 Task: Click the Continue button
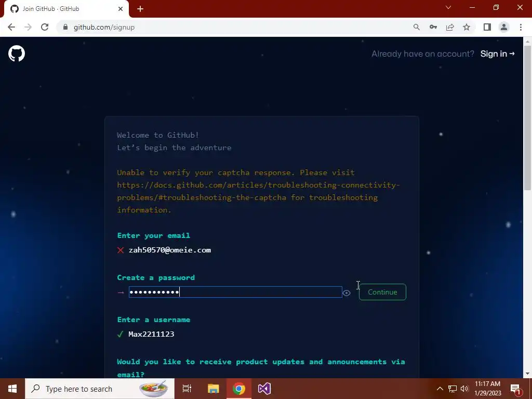tap(382, 292)
